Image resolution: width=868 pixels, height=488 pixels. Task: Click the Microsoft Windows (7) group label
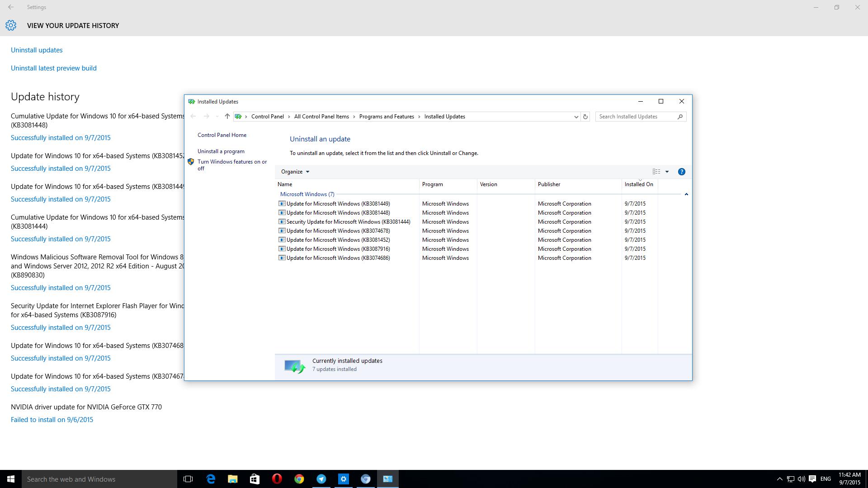coord(307,194)
